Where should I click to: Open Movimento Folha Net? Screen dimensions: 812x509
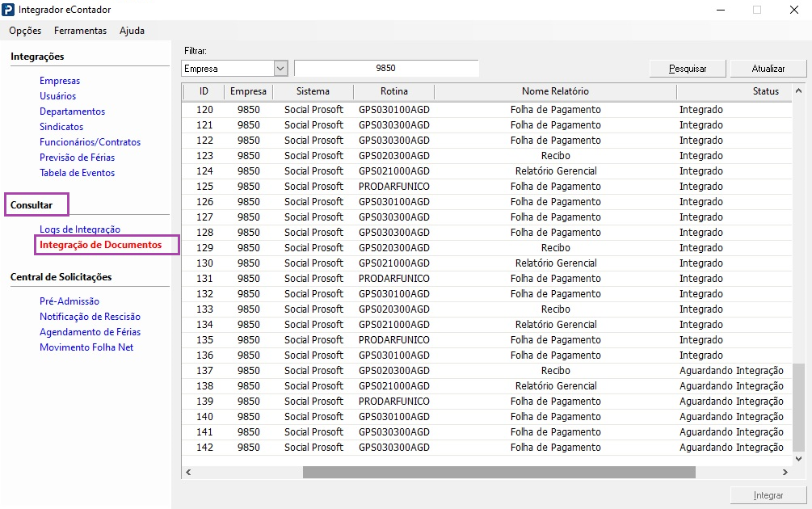(86, 347)
